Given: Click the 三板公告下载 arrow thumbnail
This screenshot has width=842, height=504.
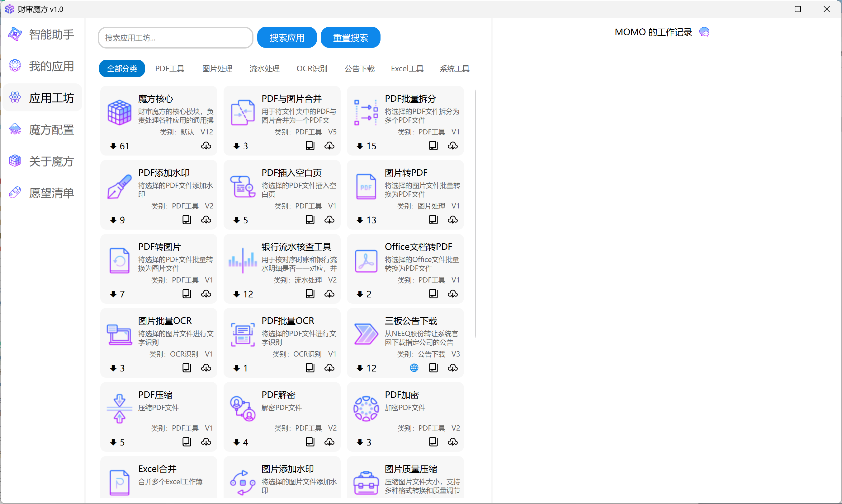Looking at the screenshot, I should click(x=366, y=334).
